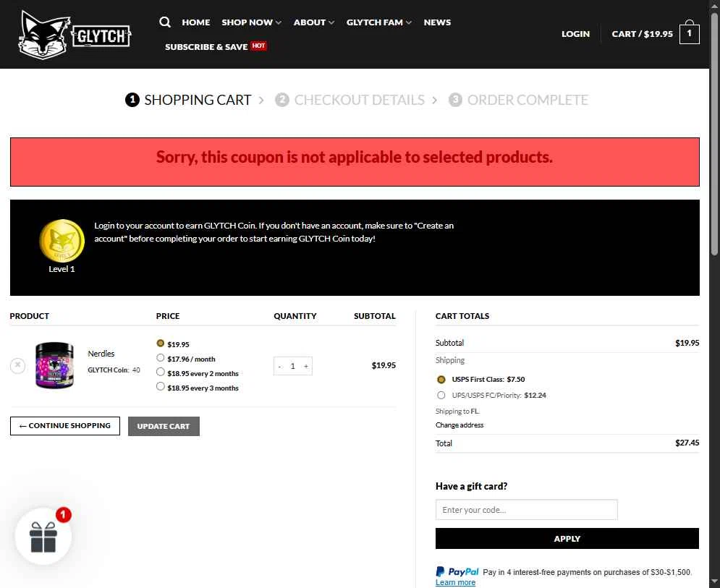
Task: Click Change address link
Action: (x=459, y=425)
